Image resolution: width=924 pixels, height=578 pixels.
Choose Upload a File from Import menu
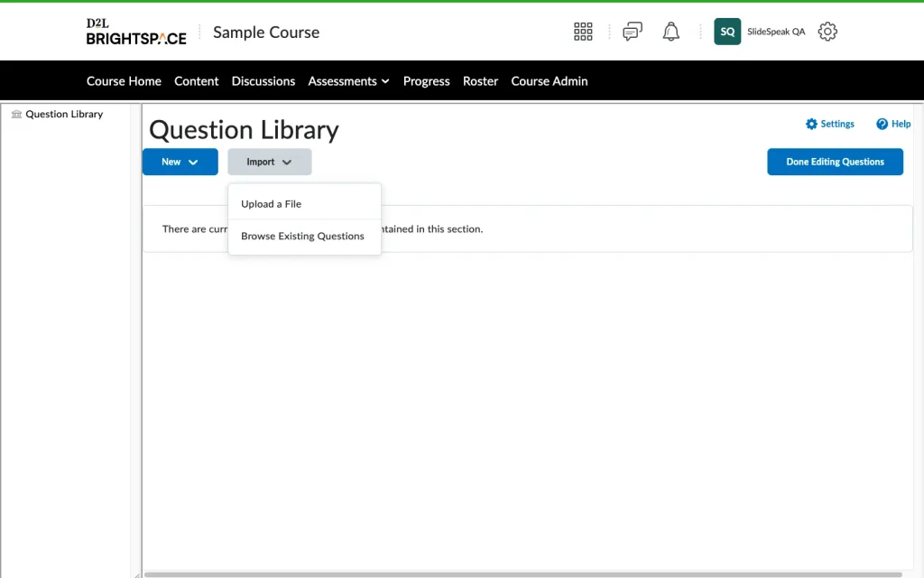(305, 203)
